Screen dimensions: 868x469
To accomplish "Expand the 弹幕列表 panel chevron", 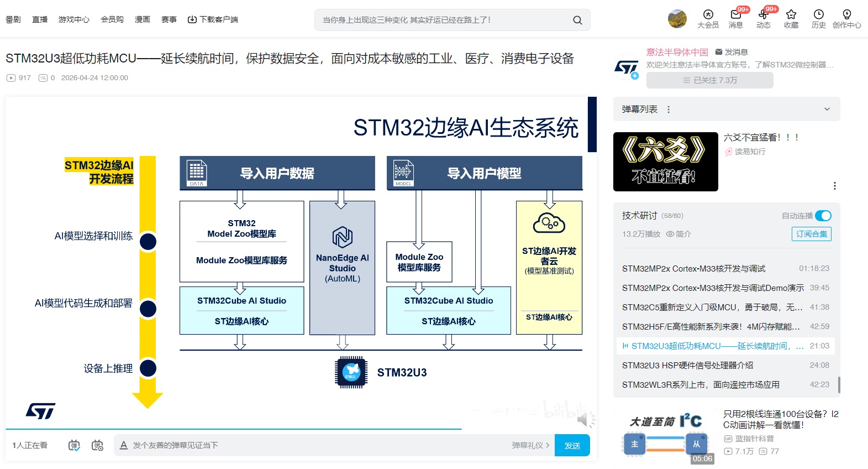I will point(827,110).
